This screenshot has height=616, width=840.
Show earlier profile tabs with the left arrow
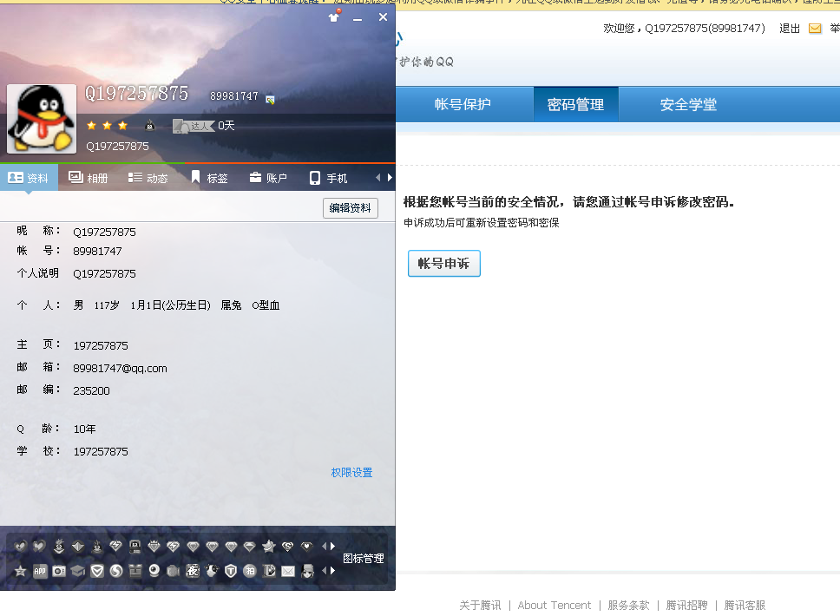click(377, 177)
